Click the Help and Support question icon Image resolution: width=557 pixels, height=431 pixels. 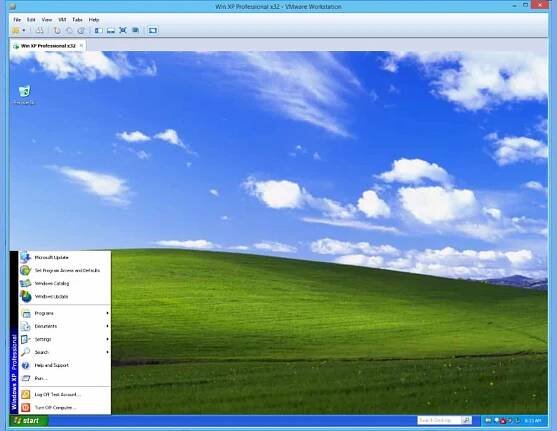click(x=26, y=365)
